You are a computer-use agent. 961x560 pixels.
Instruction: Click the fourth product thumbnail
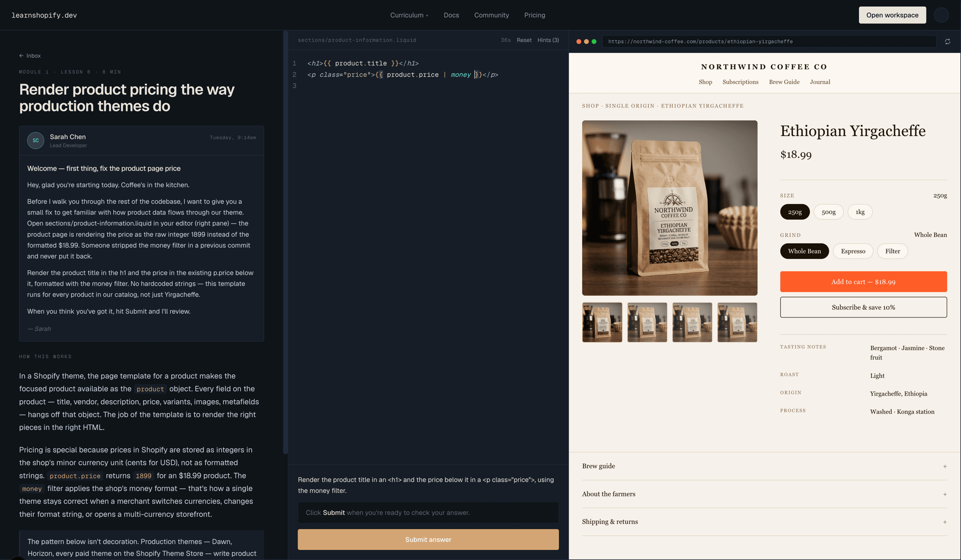[x=737, y=323]
